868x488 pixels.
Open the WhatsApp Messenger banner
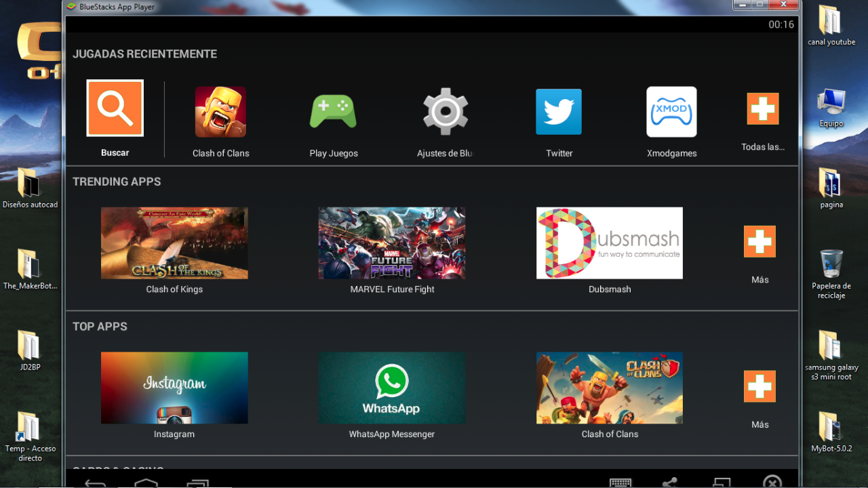point(392,388)
